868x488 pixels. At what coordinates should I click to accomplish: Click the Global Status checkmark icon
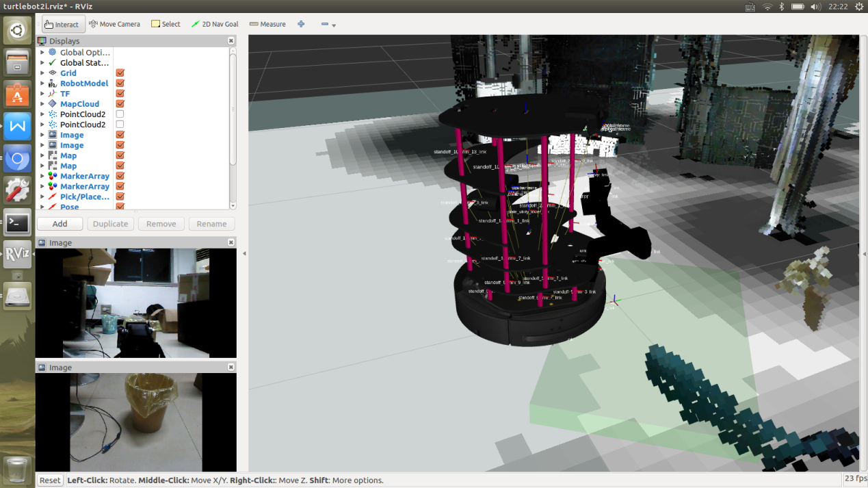pyautogui.click(x=53, y=62)
